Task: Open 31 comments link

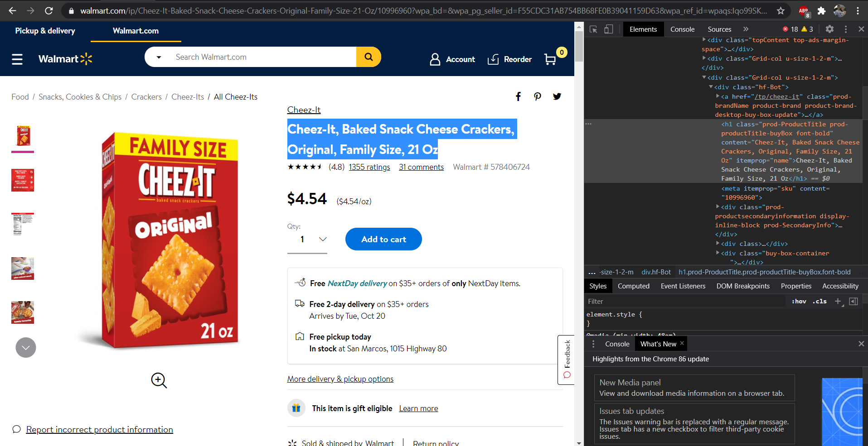Action: click(421, 167)
